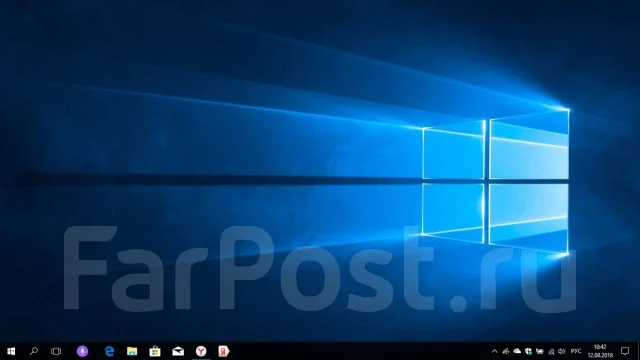Open the Windows Defender shield tray icon
Viewport: 640px width, 360px height.
(528, 351)
